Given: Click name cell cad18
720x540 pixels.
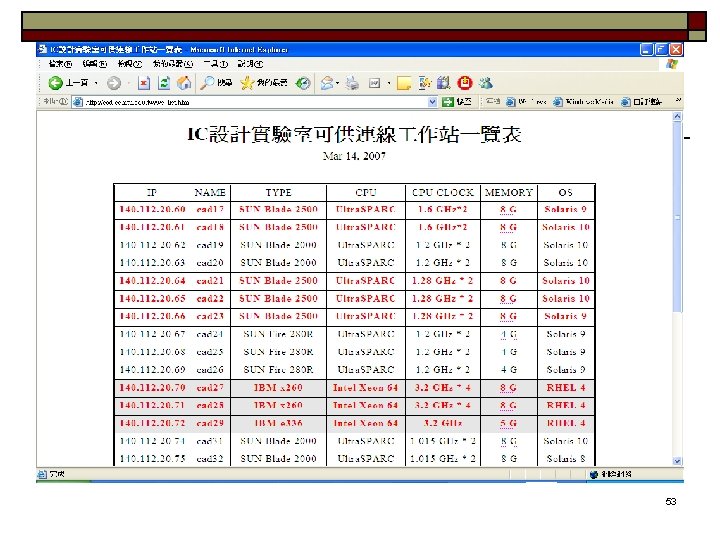Looking at the screenshot, I should click(x=210, y=227).
